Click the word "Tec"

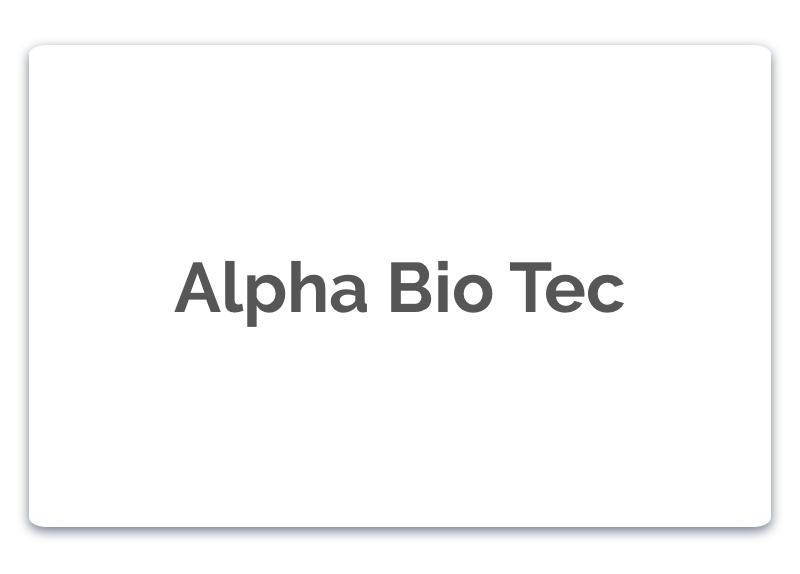(567, 287)
